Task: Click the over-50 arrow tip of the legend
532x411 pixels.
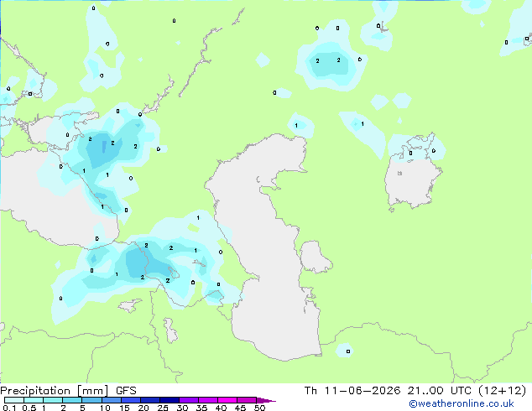Action: click(266, 400)
